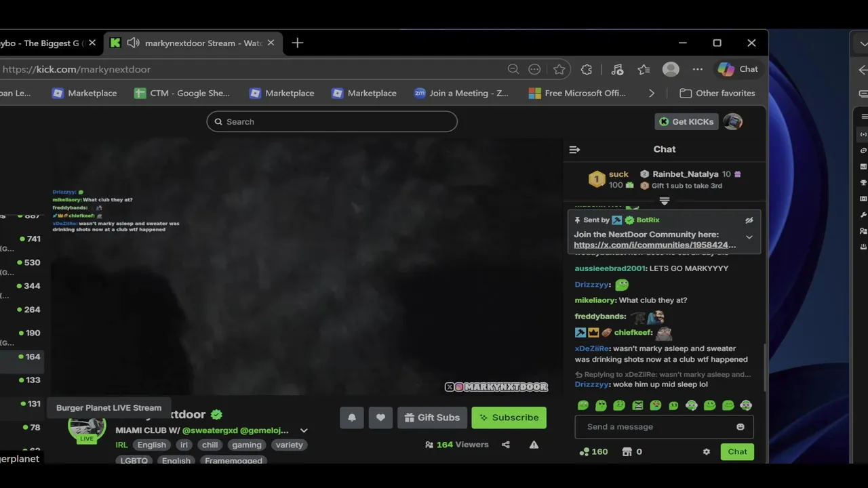Open the favorites list icon
Image resolution: width=868 pixels, height=488 pixels.
pos(644,69)
